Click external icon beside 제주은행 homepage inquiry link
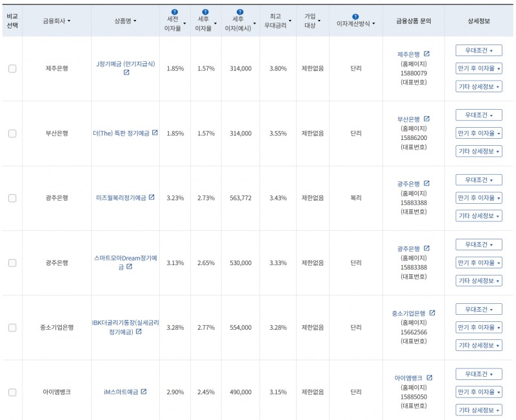516x420 pixels. (427, 54)
